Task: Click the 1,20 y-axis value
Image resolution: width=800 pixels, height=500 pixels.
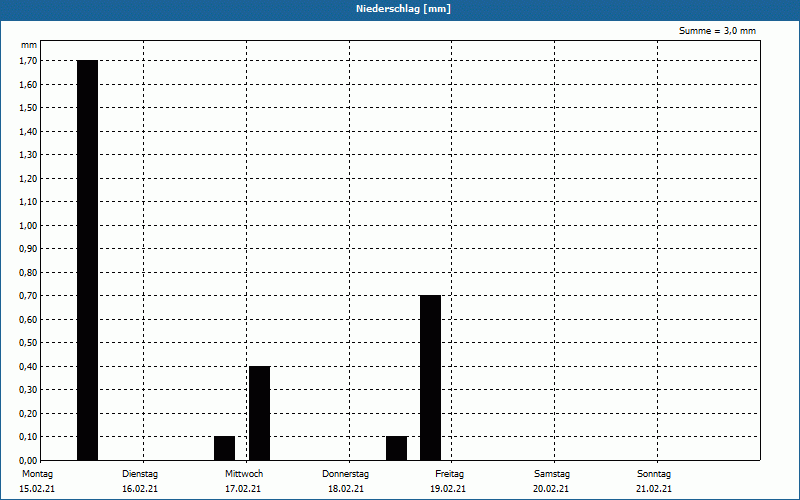Action: pos(28,179)
